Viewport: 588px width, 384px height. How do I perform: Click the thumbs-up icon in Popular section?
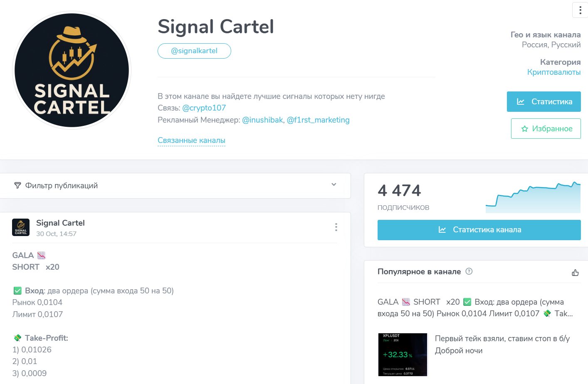point(575,273)
